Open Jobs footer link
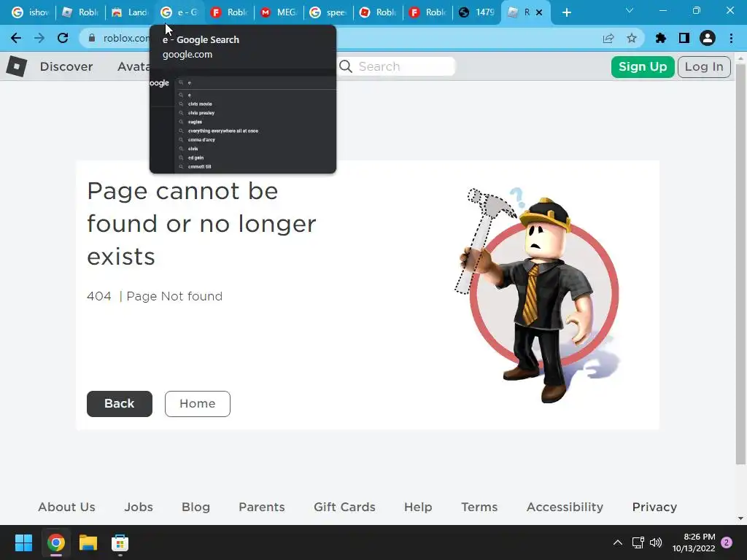 coord(139,507)
